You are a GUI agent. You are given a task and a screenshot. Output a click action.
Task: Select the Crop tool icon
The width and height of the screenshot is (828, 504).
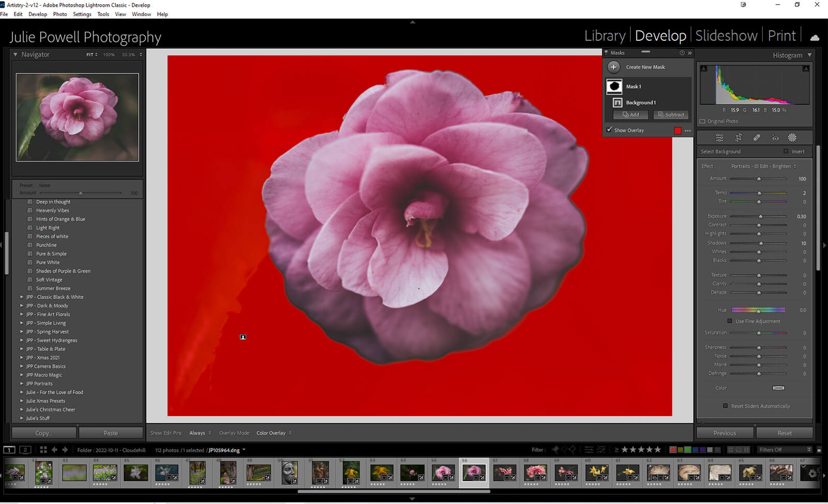point(738,138)
